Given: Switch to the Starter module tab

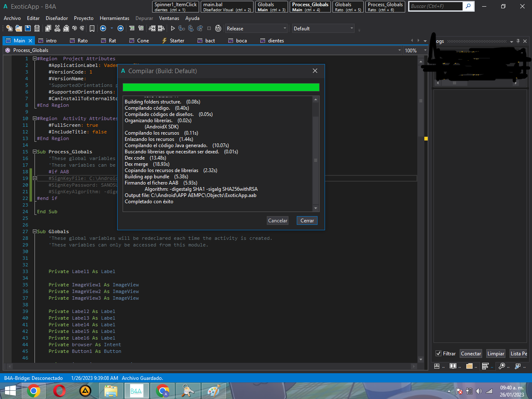Looking at the screenshot, I should 173,41.
